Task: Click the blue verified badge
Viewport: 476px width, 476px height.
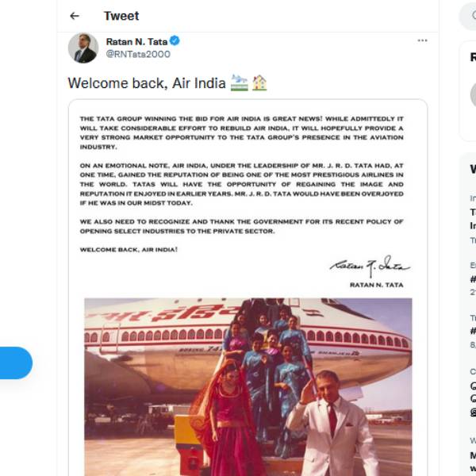Action: pyautogui.click(x=175, y=40)
